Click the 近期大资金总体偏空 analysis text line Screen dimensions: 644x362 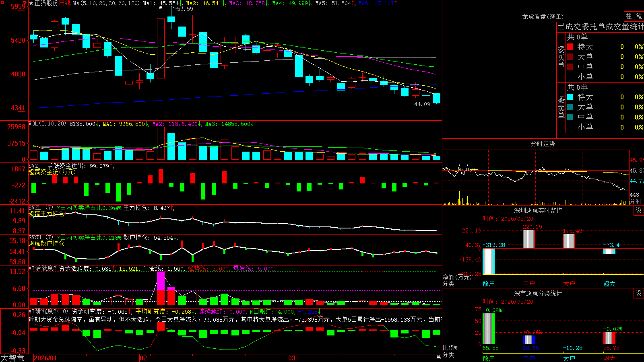(x=235, y=319)
